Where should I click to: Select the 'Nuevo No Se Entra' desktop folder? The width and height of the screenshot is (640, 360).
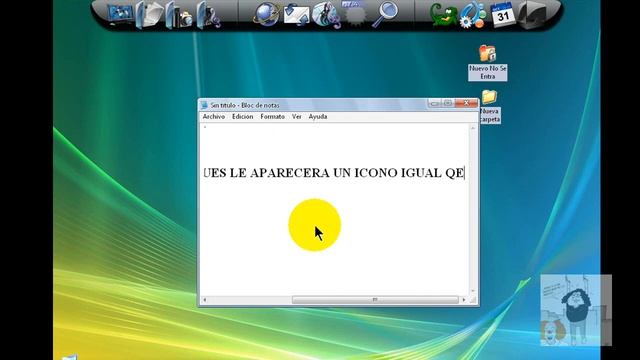pos(487,62)
